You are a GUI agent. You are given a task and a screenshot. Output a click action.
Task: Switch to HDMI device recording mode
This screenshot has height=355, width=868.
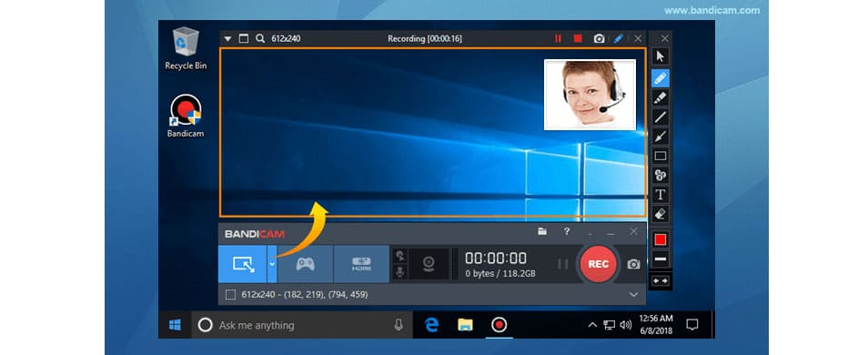[x=361, y=264]
